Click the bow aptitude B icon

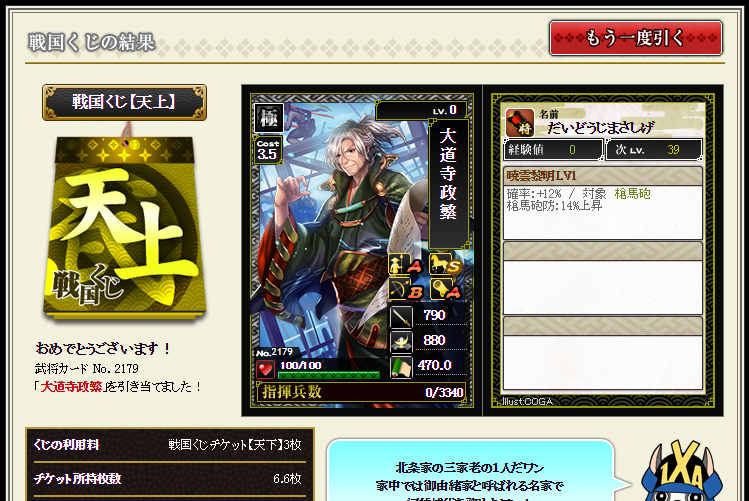pyautogui.click(x=406, y=289)
